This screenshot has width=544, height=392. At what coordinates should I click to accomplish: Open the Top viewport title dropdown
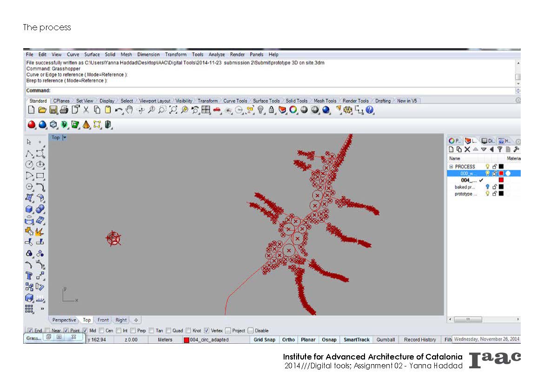point(65,137)
